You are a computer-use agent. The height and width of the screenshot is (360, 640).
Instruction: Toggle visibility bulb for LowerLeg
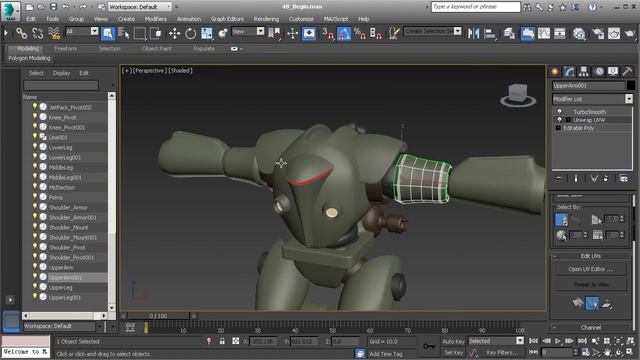click(x=35, y=147)
